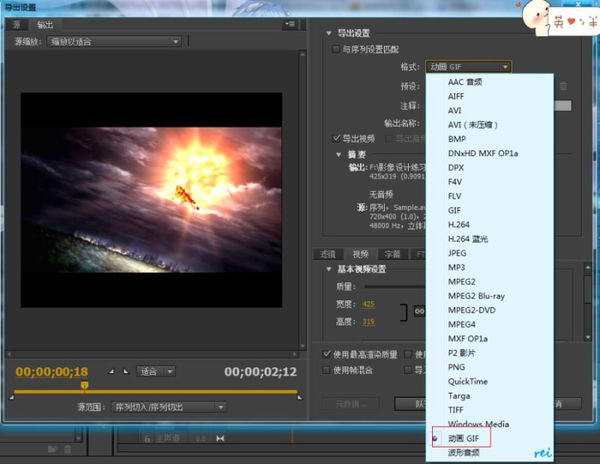The width and height of the screenshot is (600, 464).
Task: Open the 源缩放 scaling dropdown
Action: click(x=114, y=41)
